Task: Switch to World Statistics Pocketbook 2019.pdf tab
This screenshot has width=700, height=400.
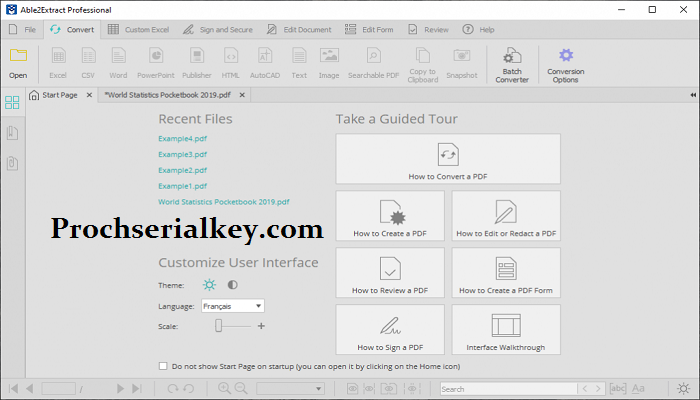Action: [x=168, y=95]
